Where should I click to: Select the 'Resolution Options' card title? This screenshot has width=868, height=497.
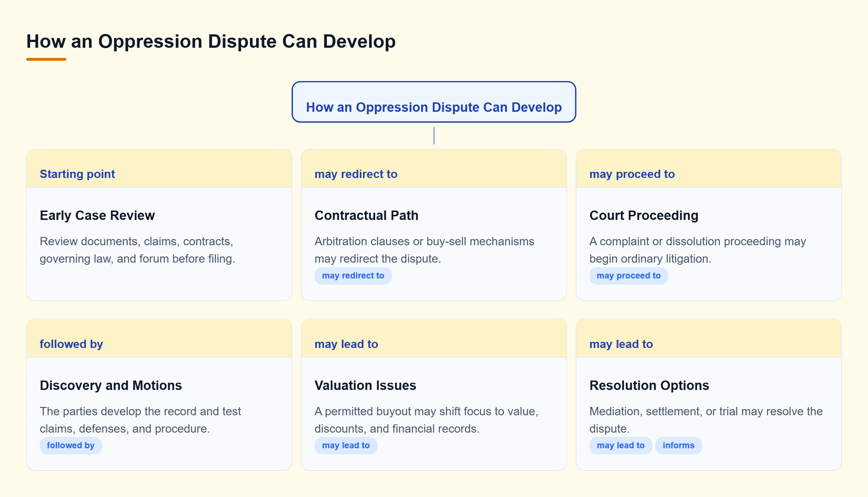[x=649, y=385]
